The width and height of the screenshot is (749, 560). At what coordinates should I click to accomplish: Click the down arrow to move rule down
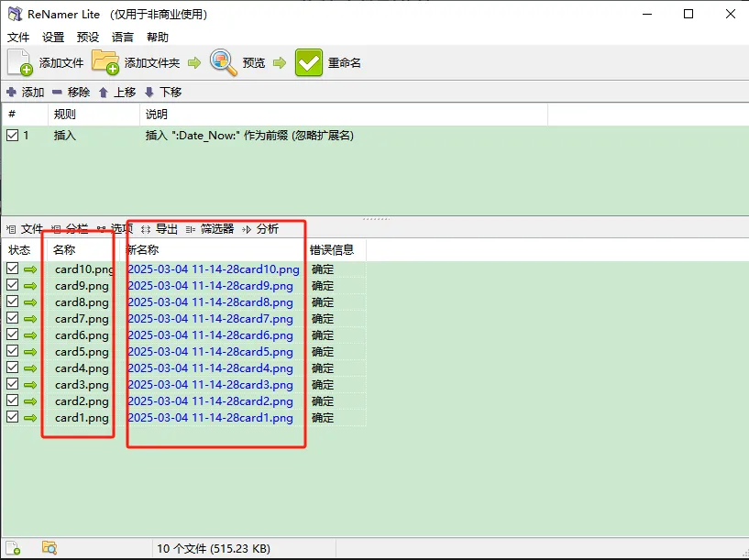149,93
